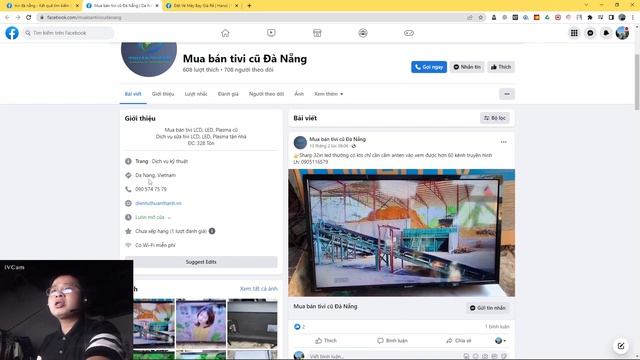
Task: Open a new browser tab
Action: (x=249, y=6)
